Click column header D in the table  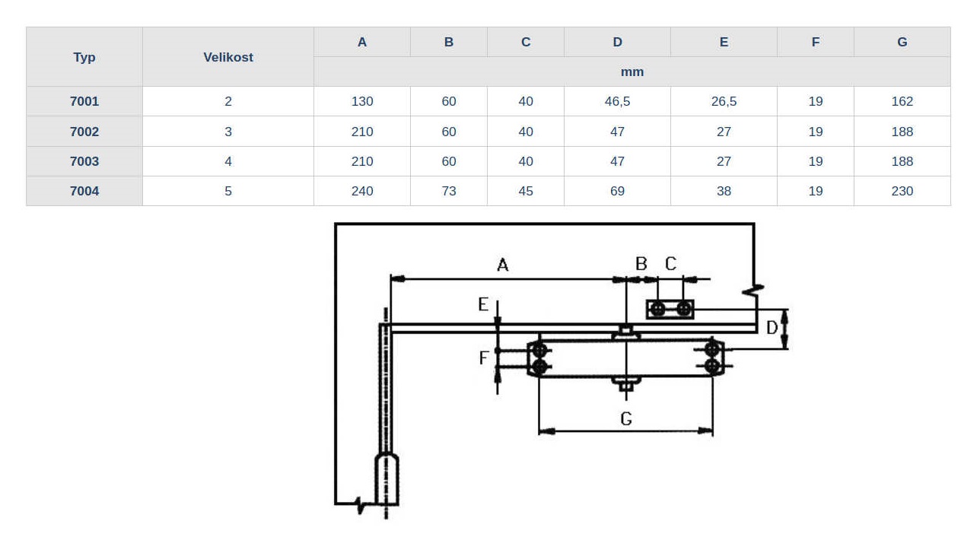pyautogui.click(x=617, y=42)
